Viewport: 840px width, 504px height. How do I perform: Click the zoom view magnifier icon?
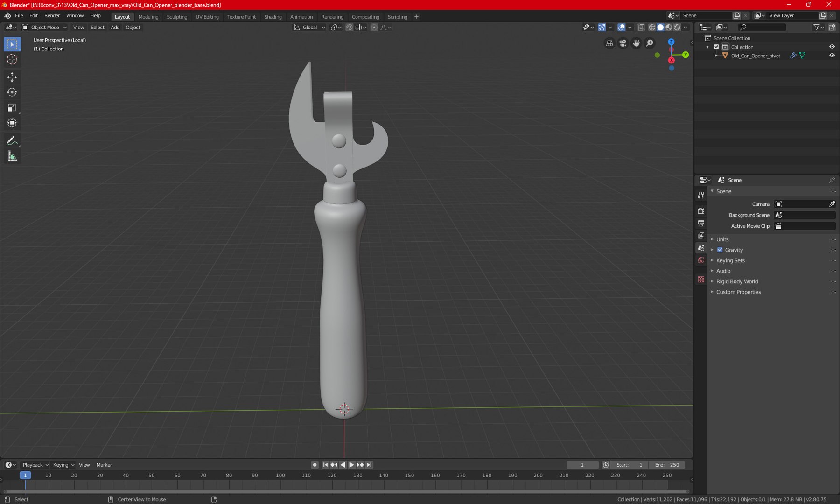[650, 43]
